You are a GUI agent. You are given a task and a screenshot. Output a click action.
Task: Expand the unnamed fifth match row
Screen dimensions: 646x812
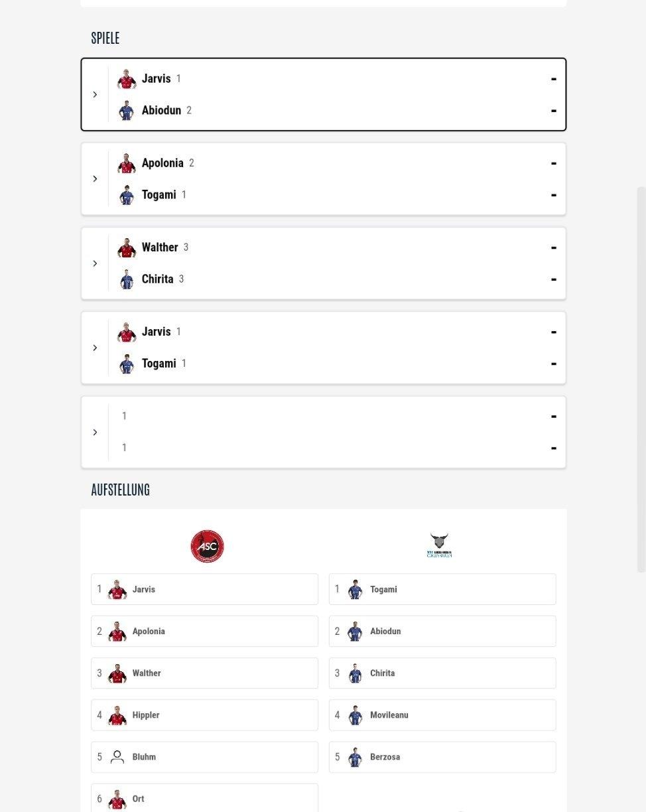pos(95,433)
